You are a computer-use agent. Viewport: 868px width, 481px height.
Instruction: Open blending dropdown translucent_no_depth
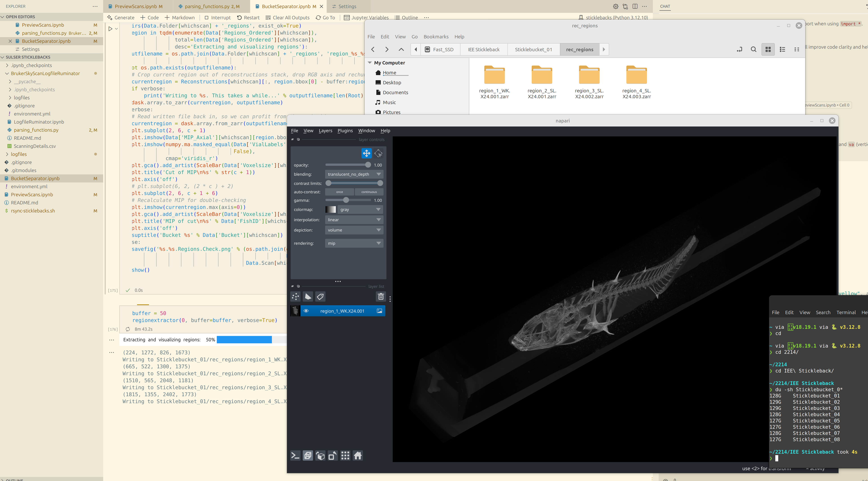tap(354, 174)
